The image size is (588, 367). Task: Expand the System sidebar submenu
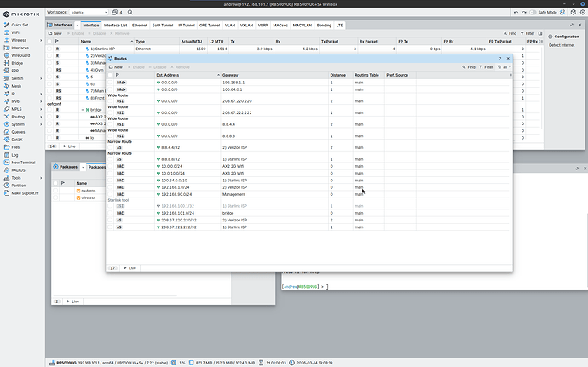[41, 124]
